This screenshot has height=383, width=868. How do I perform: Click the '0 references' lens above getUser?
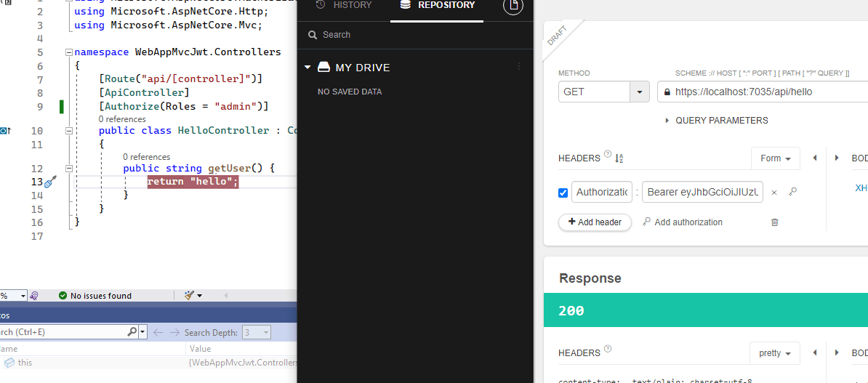[147, 157]
